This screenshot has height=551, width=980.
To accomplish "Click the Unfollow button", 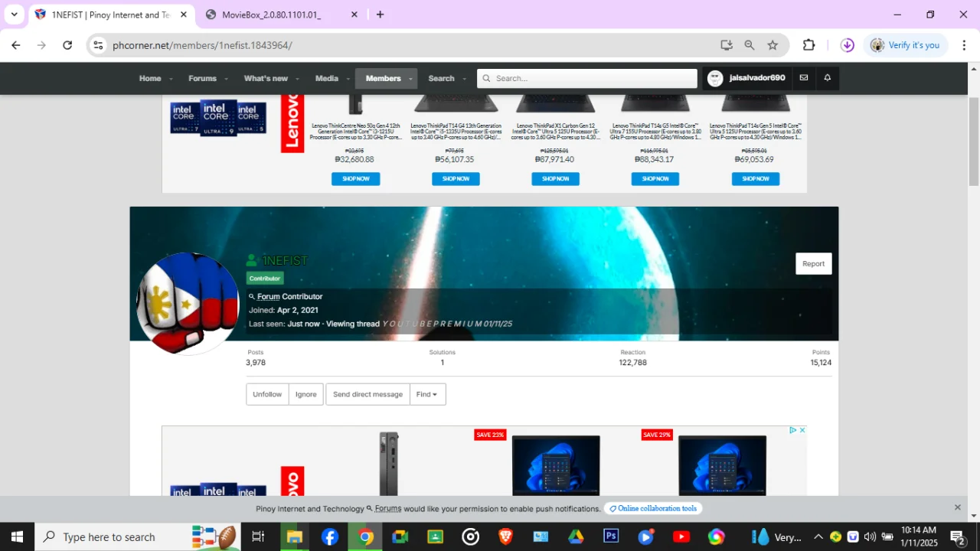I will tap(267, 394).
